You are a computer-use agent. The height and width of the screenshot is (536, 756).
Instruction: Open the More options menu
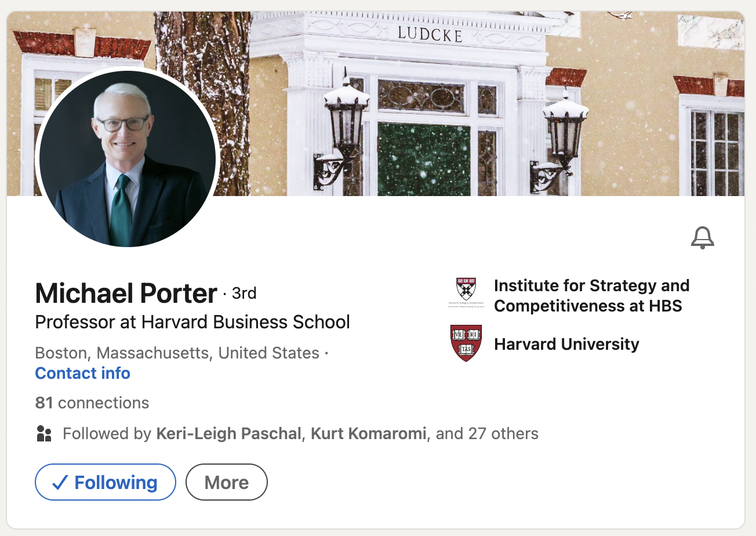point(226,481)
